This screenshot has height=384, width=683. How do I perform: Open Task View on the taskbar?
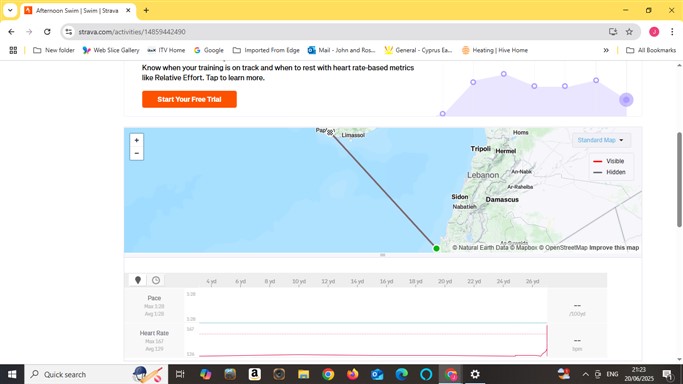click(180, 374)
